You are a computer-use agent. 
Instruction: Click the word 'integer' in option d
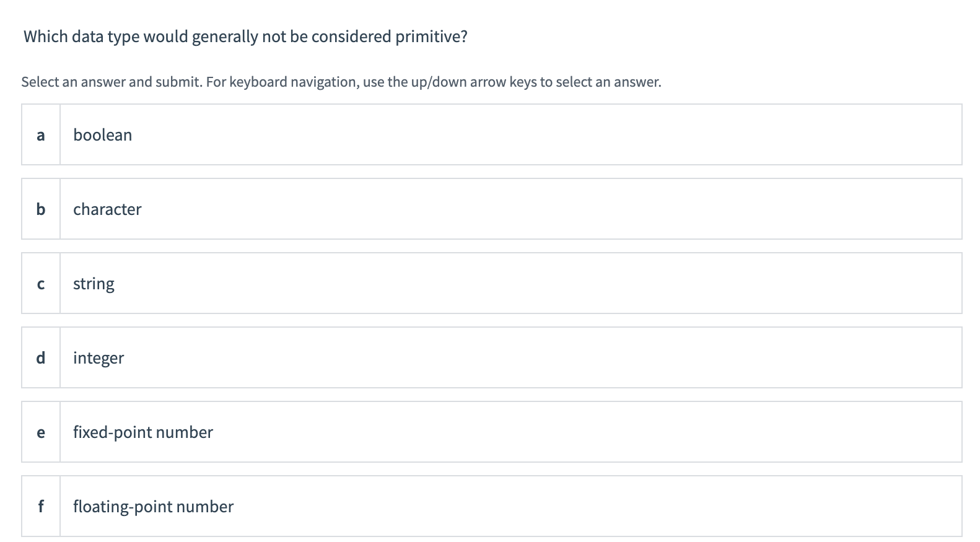pos(98,357)
